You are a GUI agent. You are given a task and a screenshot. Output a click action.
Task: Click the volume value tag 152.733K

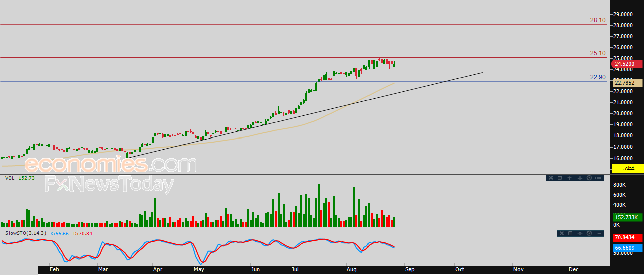tap(627, 217)
